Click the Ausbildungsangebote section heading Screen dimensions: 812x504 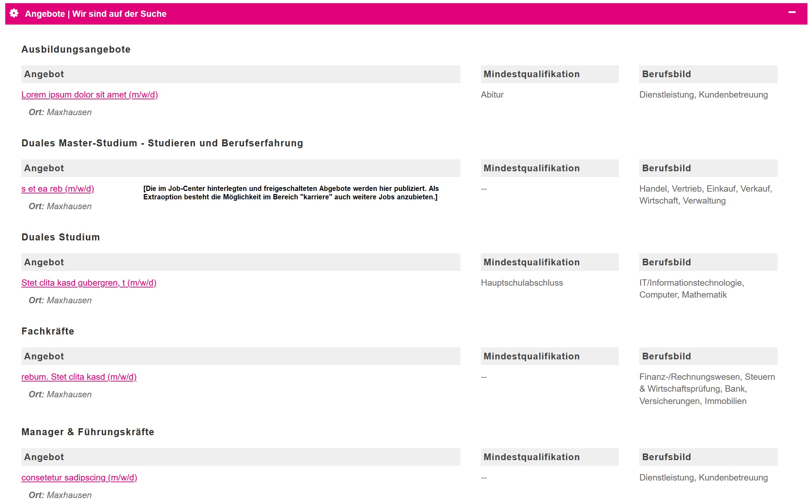click(76, 49)
